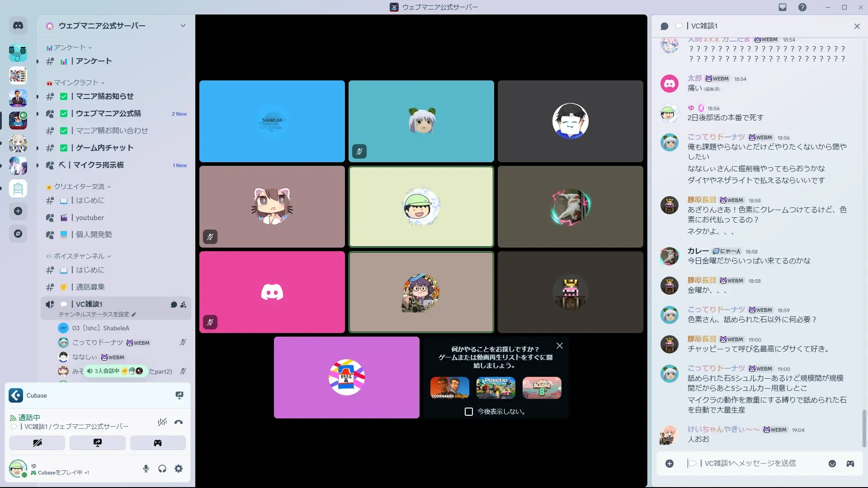Screen dimensions: 868x488
Task: Open the youtuber channel
Action: 90,218
